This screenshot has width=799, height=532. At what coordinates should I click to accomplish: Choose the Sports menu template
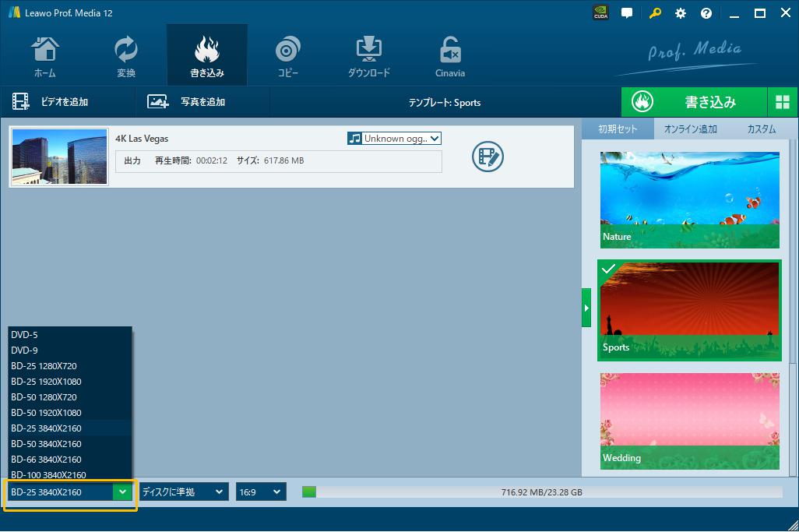point(689,310)
